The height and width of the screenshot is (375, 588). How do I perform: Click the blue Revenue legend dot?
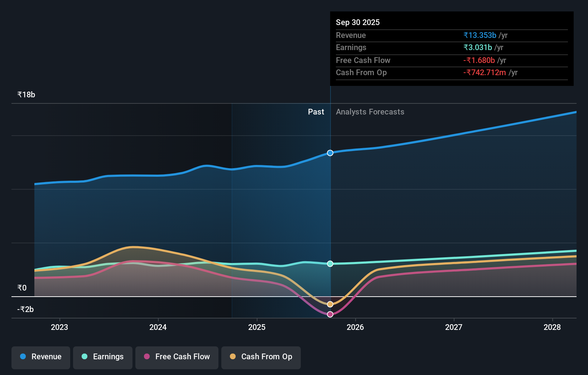(x=23, y=357)
